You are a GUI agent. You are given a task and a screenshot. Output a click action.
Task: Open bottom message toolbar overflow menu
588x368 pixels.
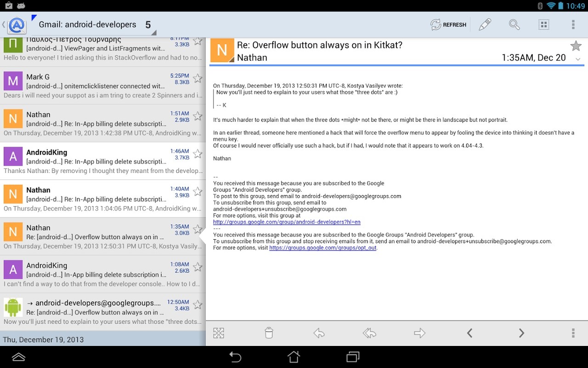click(573, 333)
